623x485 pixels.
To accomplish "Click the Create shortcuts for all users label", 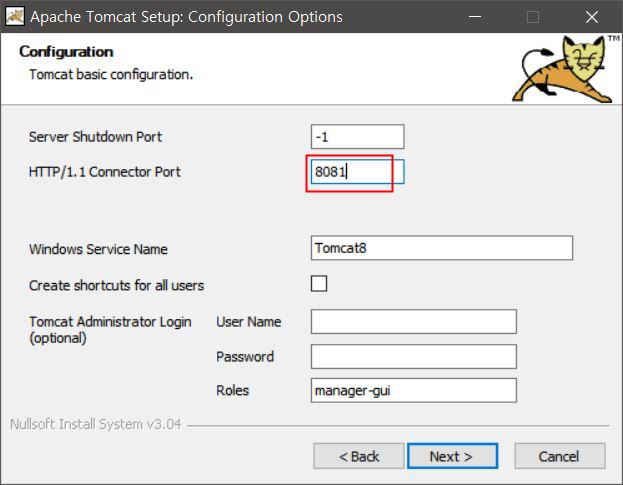I will pos(116,285).
